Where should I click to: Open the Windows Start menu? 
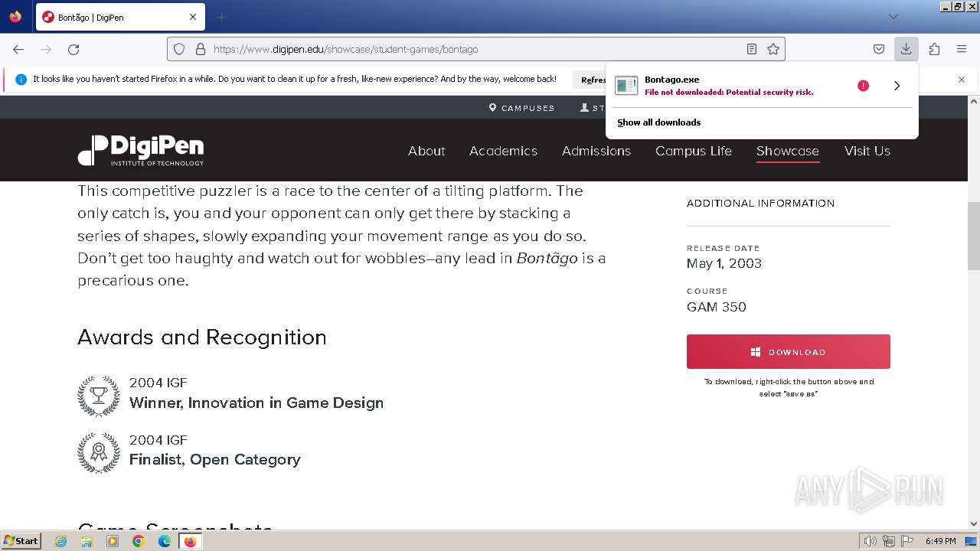point(21,540)
